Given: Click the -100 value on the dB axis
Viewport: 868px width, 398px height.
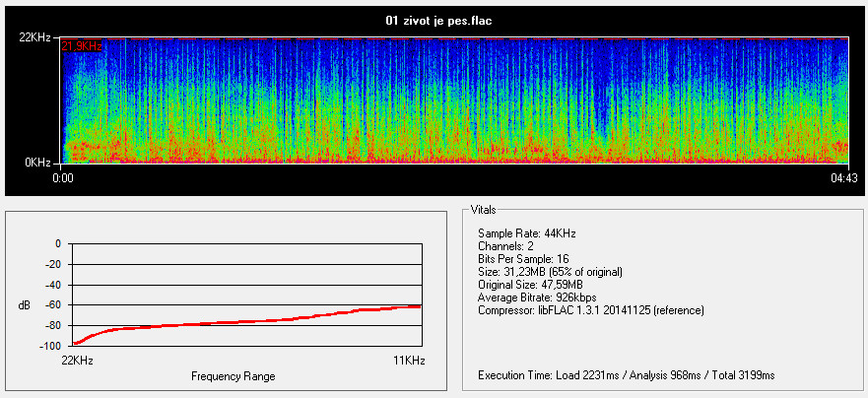Looking at the screenshot, I should 46,347.
